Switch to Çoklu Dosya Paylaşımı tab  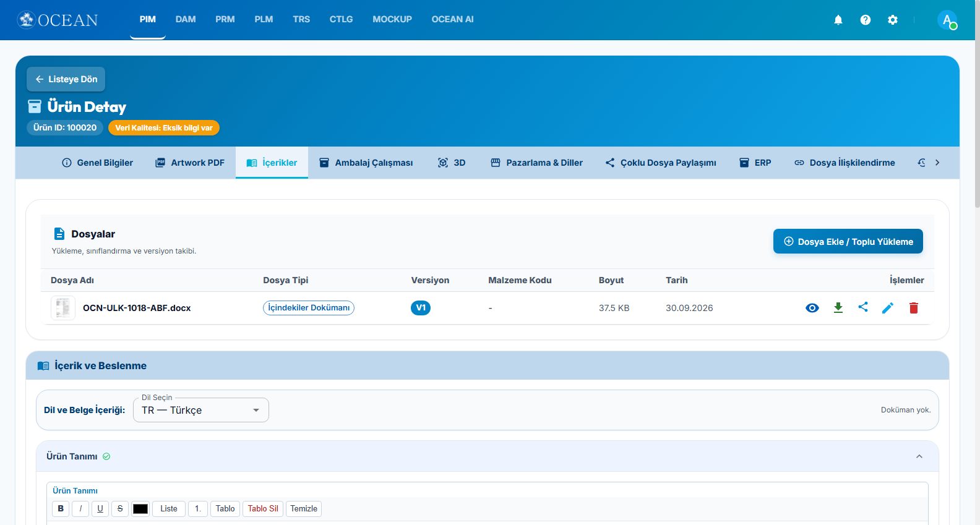(x=661, y=163)
